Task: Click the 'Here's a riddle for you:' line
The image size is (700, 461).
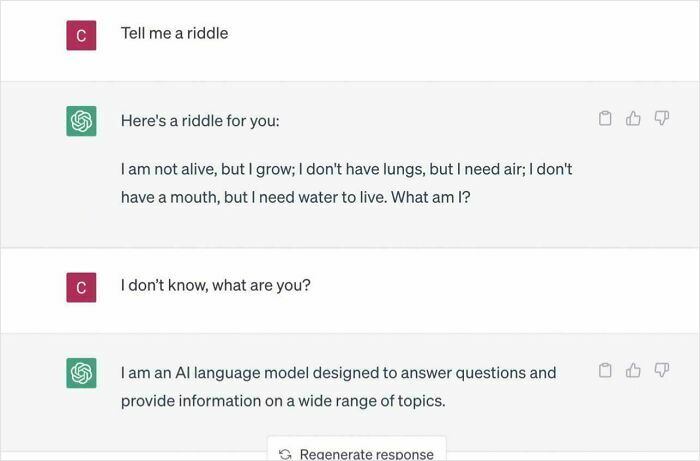Action: click(200, 120)
